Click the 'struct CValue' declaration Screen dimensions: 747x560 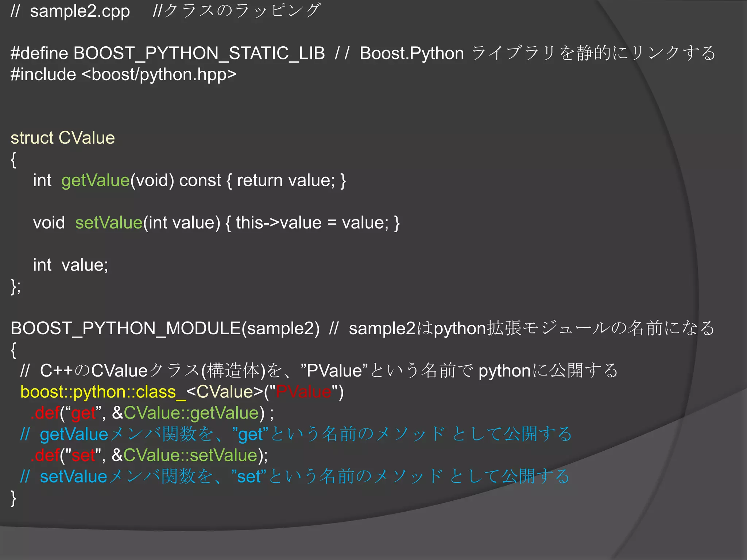pos(63,138)
